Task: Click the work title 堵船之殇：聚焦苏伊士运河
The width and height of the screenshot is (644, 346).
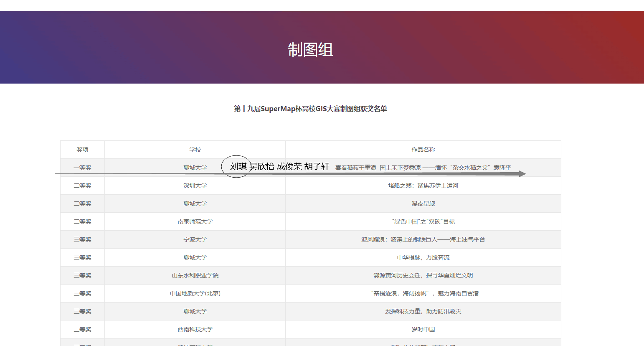Action: point(423,186)
